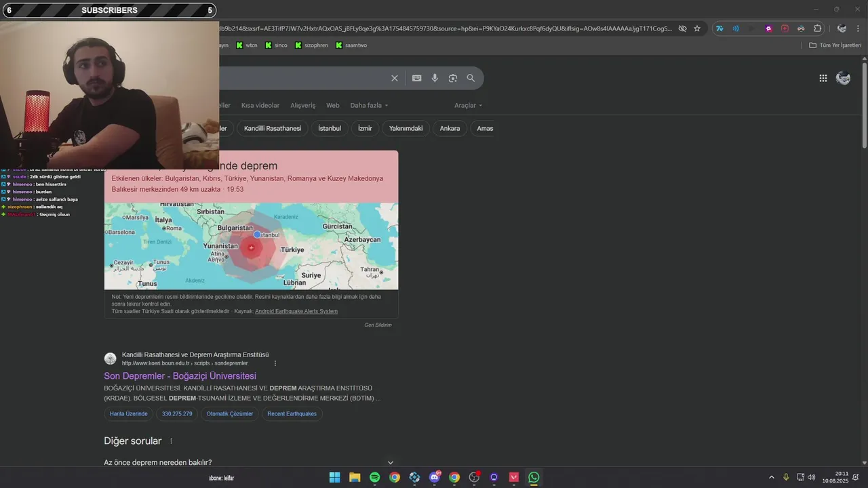
Task: Open Android Earthquake Alerts System source link
Action: pyautogui.click(x=296, y=311)
